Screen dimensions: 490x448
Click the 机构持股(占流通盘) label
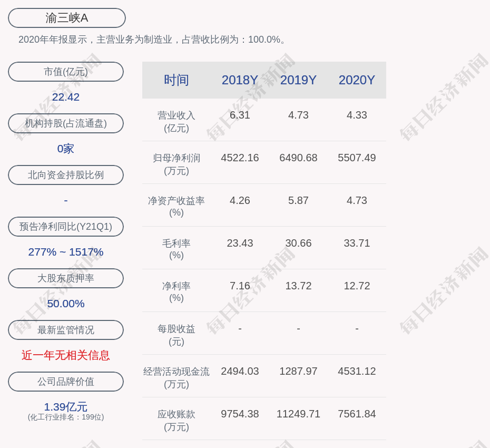coord(66,123)
